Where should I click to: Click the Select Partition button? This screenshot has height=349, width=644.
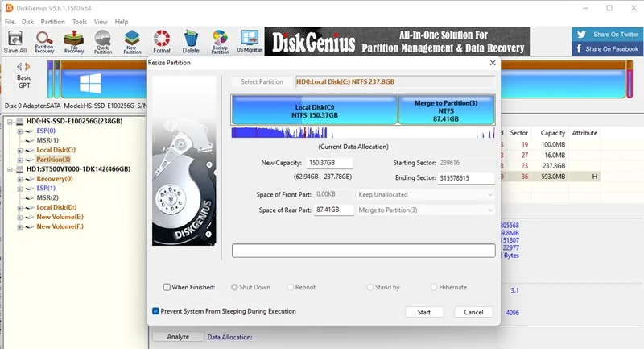[262, 81]
